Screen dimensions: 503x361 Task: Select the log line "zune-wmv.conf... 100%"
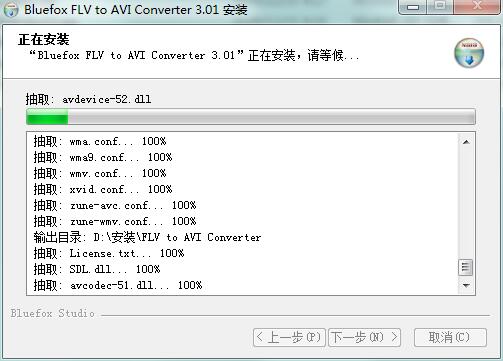pos(115,221)
